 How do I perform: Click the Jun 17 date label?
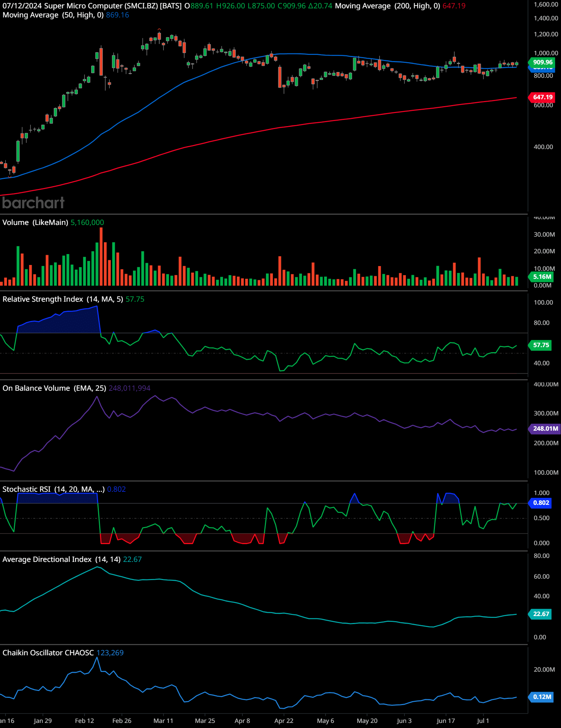click(x=446, y=721)
